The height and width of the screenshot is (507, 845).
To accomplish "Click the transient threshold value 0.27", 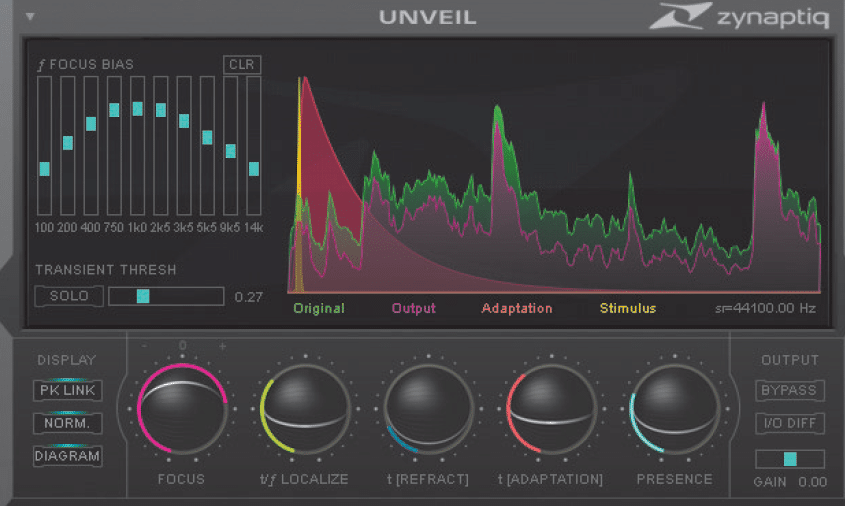I will point(248,297).
